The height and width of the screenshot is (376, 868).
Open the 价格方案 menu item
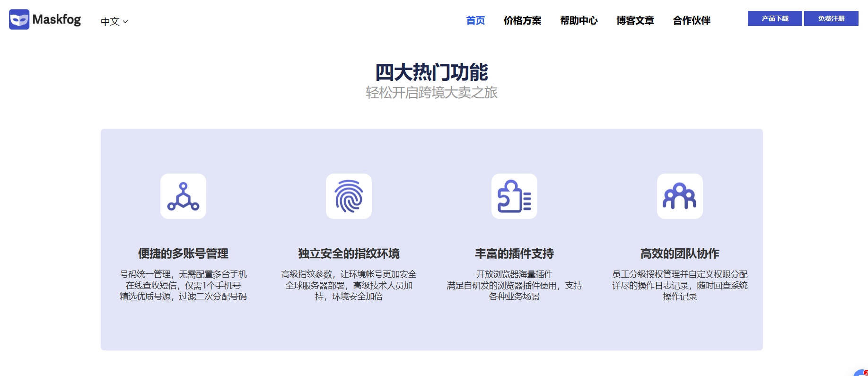click(x=522, y=20)
